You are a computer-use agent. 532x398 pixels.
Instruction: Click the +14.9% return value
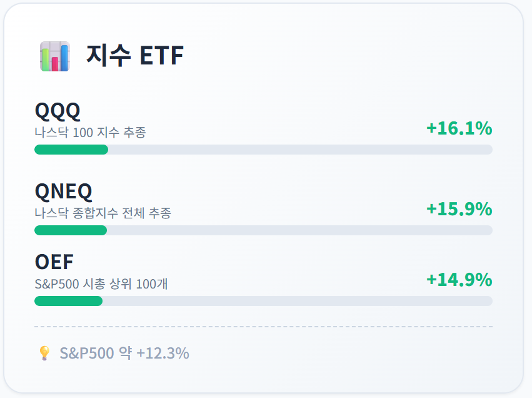[459, 280]
